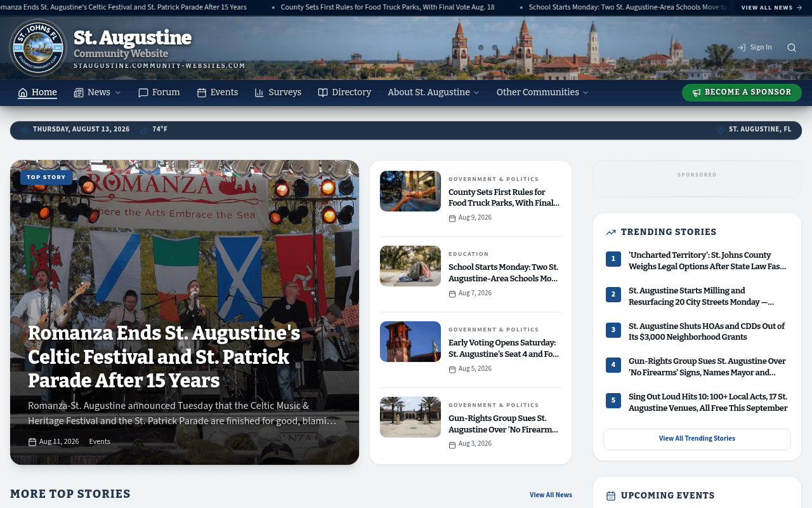Click the Gun-Rights courtyard thumbnail
Viewport: 812px width, 508px height.
tap(410, 417)
